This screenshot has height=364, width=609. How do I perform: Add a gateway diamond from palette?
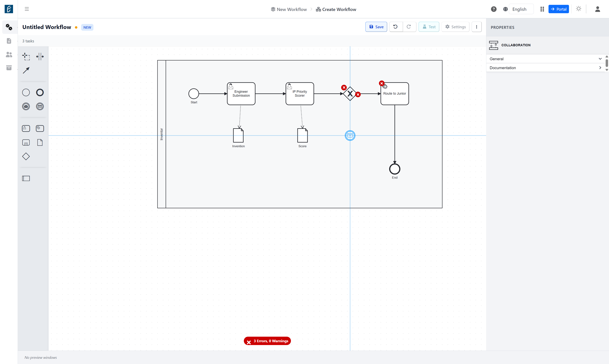click(26, 157)
